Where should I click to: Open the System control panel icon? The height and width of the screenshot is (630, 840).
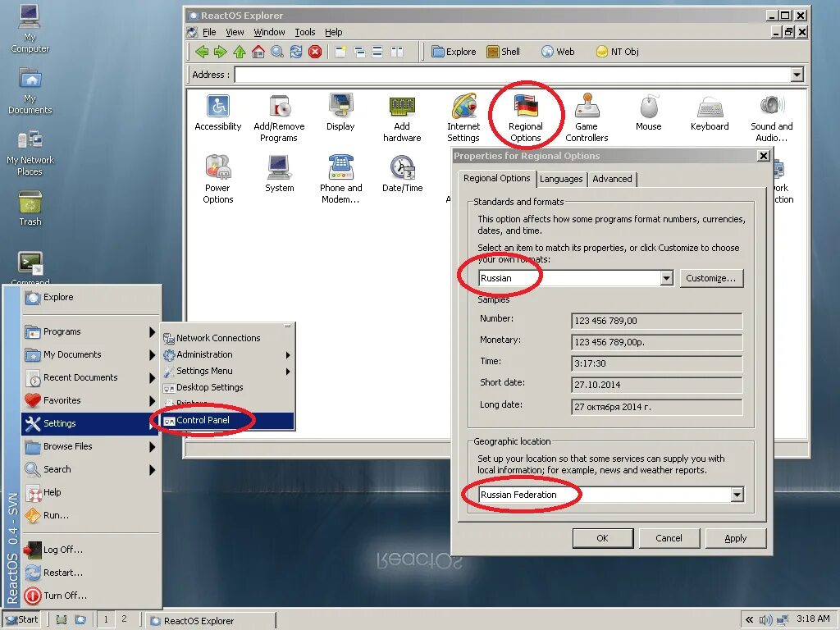(280, 174)
